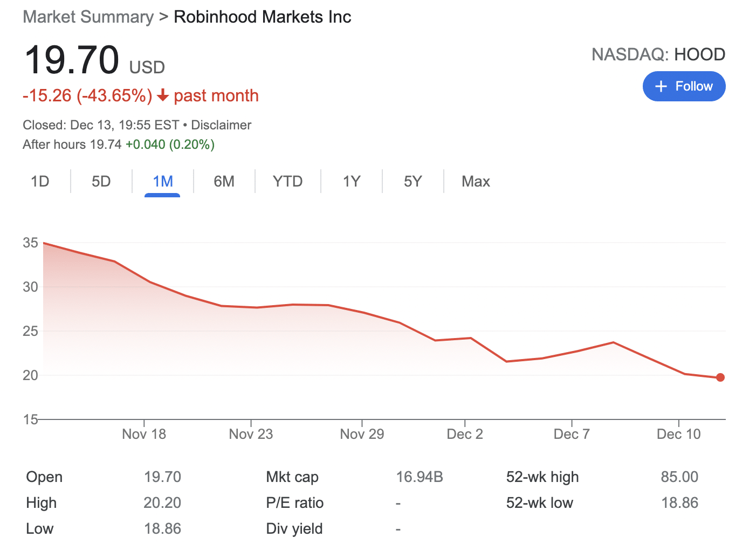Open the Market Summary breadcrumb link
The height and width of the screenshot is (551, 756).
[88, 17]
